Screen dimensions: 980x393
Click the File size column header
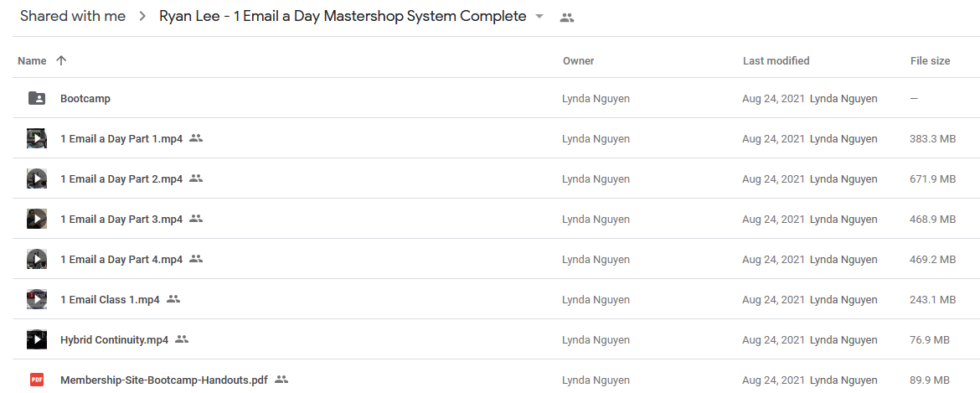click(x=930, y=60)
